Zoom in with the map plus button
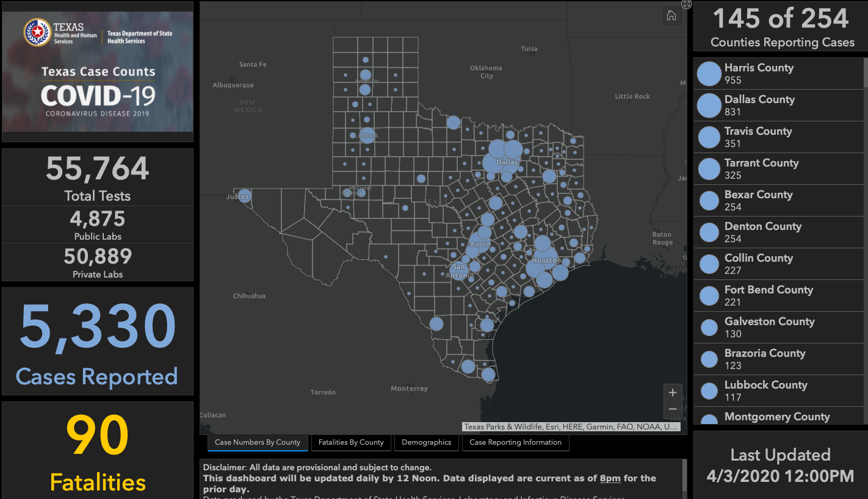Image resolution: width=868 pixels, height=499 pixels. pos(673,393)
